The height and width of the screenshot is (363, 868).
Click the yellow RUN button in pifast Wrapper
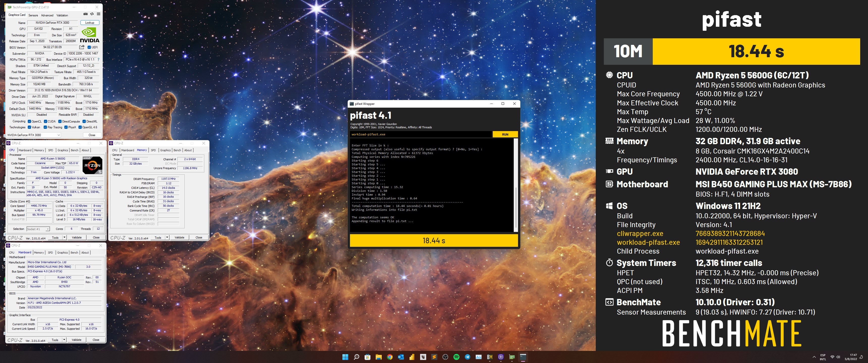[x=505, y=134]
